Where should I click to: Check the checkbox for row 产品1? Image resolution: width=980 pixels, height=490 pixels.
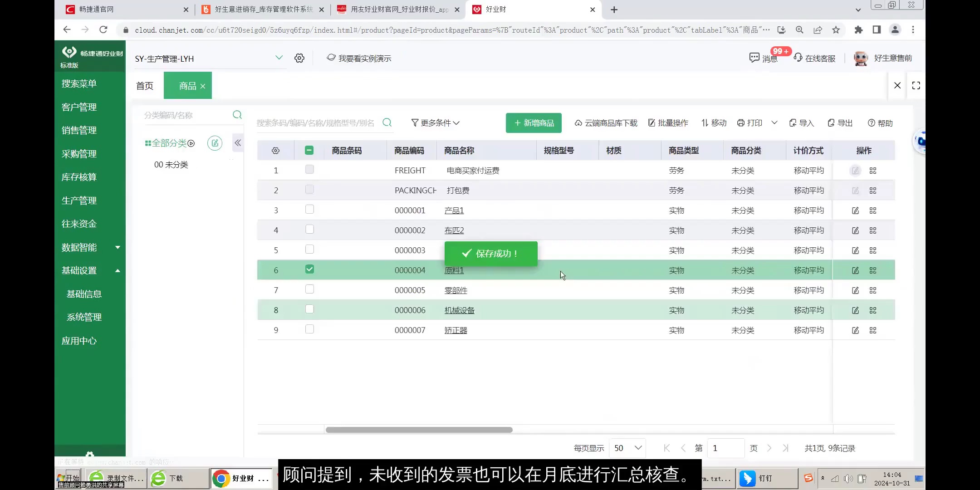[309, 209]
